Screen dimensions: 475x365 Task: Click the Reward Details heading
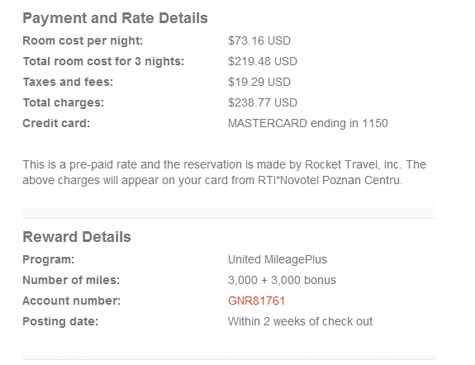tap(77, 237)
